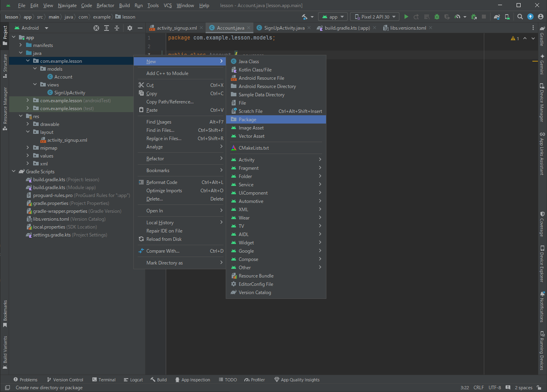Expand the drawable folder
This screenshot has width=547, height=392.
click(28, 124)
